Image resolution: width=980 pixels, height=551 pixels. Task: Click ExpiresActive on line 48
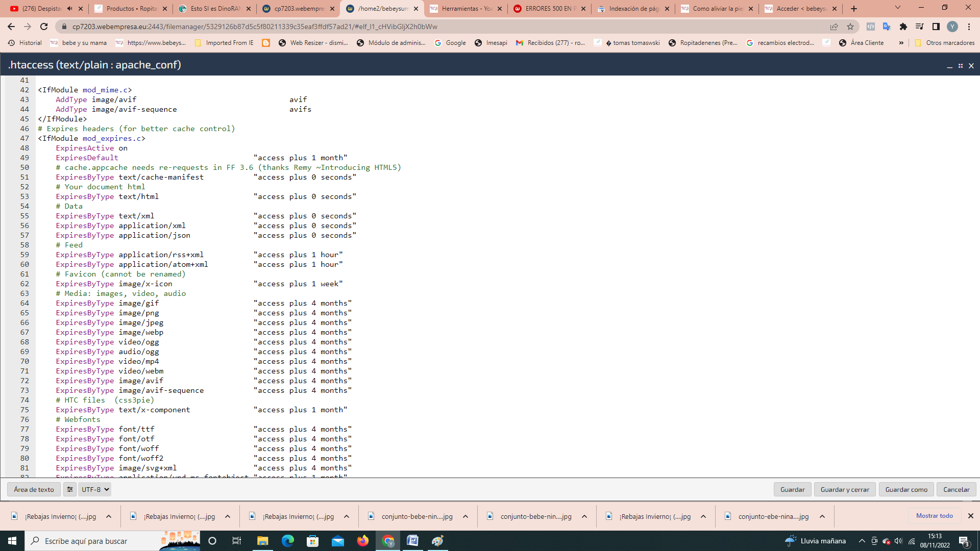point(85,148)
